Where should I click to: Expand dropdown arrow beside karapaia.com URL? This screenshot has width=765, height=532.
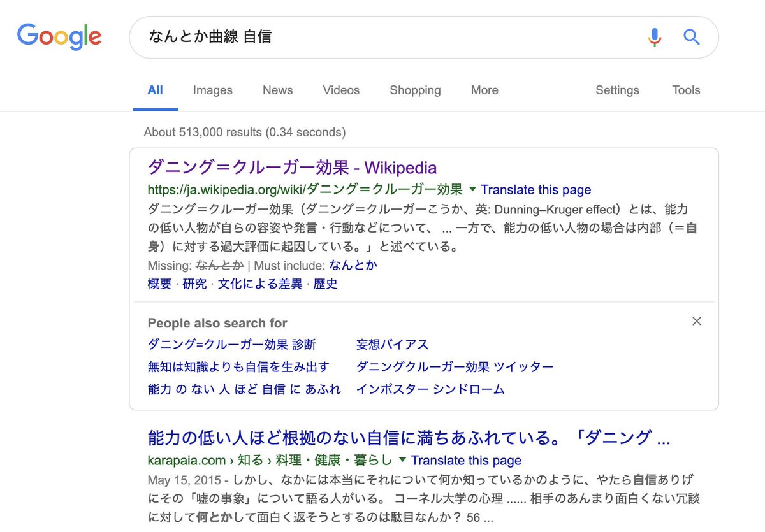tap(402, 460)
